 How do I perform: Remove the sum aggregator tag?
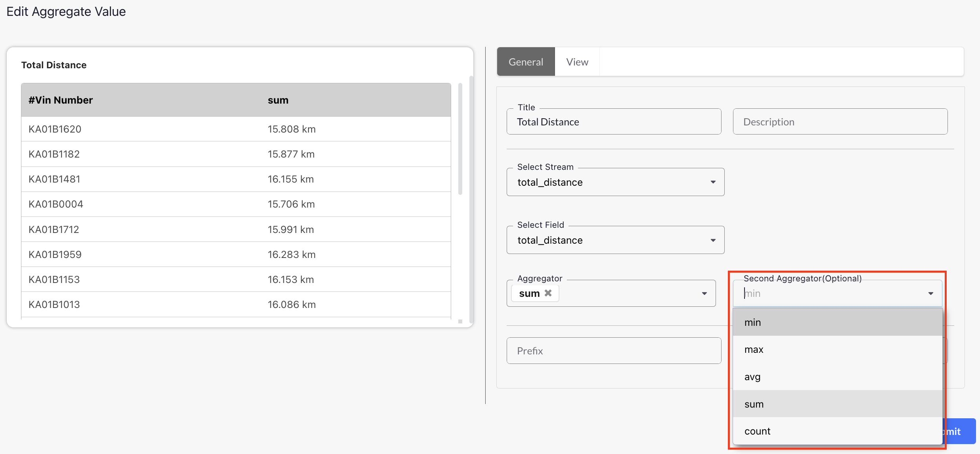[548, 293]
